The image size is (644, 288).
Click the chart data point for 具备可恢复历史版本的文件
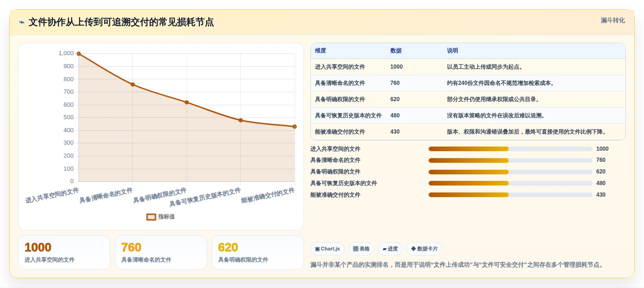coord(240,120)
